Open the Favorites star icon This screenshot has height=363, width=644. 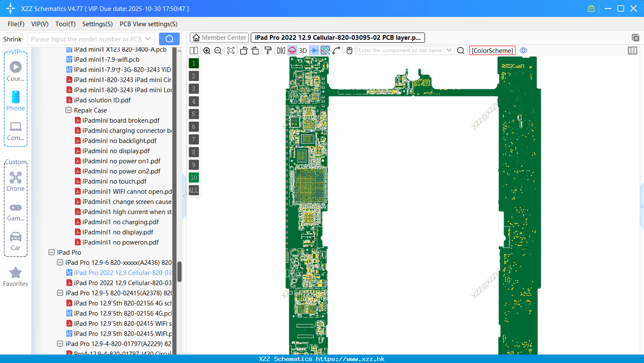[x=16, y=277]
